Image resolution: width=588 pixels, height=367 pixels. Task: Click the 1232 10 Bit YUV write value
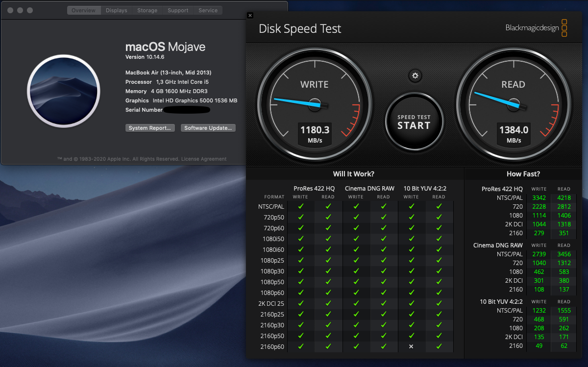539,311
